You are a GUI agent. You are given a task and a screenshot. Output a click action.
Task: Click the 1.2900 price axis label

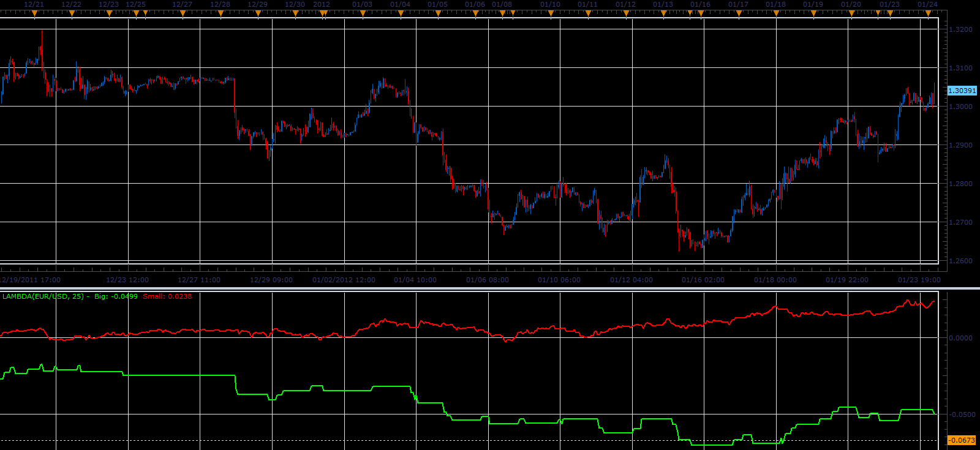click(960, 145)
